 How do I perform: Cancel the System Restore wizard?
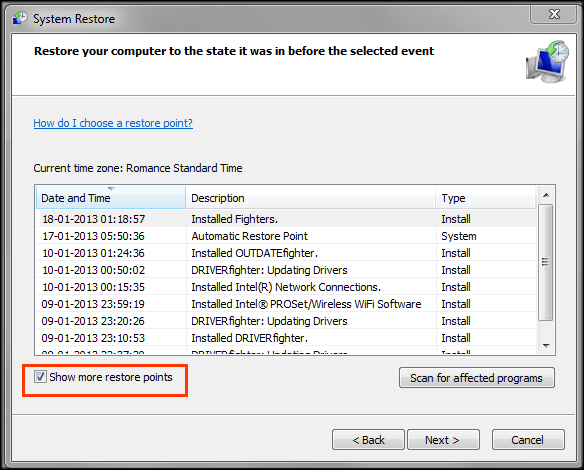tap(528, 440)
